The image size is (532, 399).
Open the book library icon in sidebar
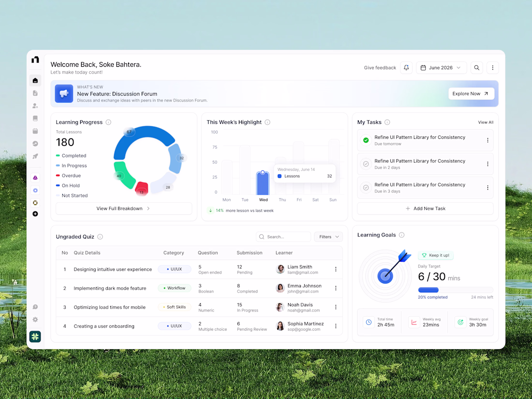click(35, 118)
